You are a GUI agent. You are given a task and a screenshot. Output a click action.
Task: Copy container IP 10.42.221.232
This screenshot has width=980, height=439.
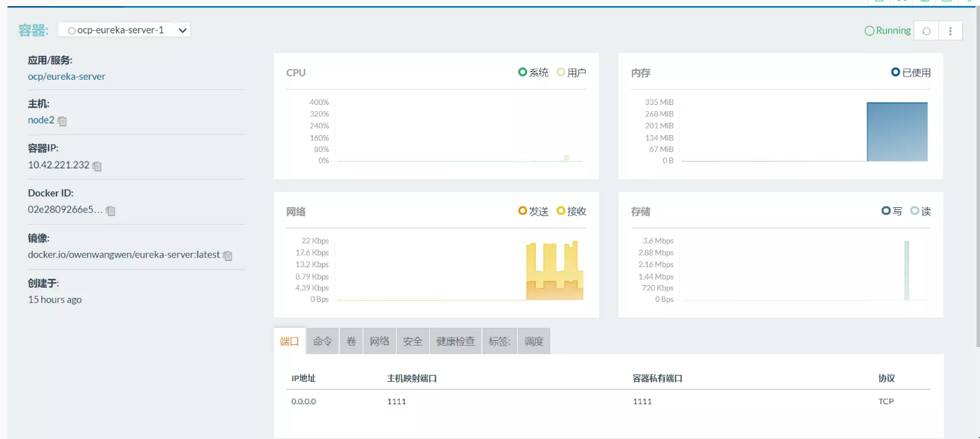pyautogui.click(x=97, y=166)
